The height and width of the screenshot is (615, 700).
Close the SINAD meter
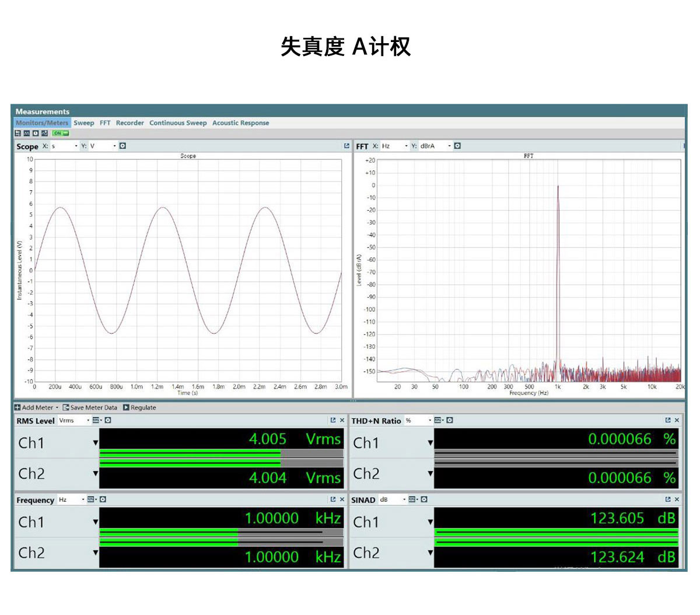[677, 499]
